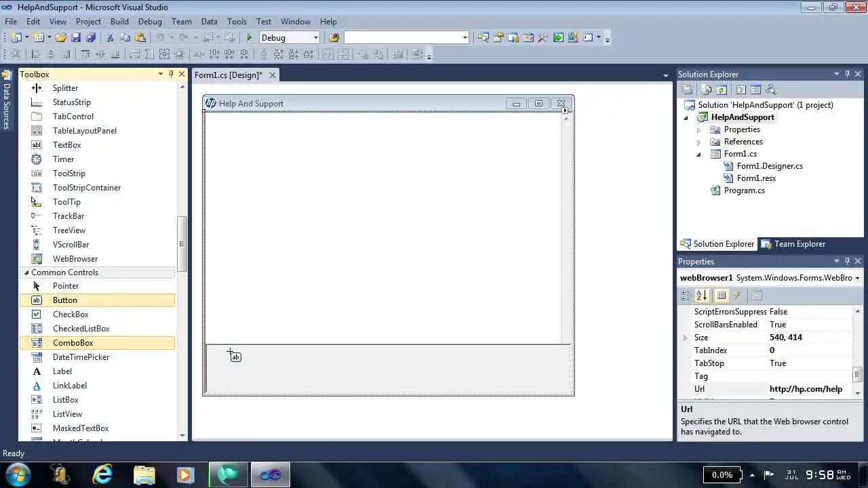Expand the References node in Solution Explorer

pyautogui.click(x=698, y=142)
